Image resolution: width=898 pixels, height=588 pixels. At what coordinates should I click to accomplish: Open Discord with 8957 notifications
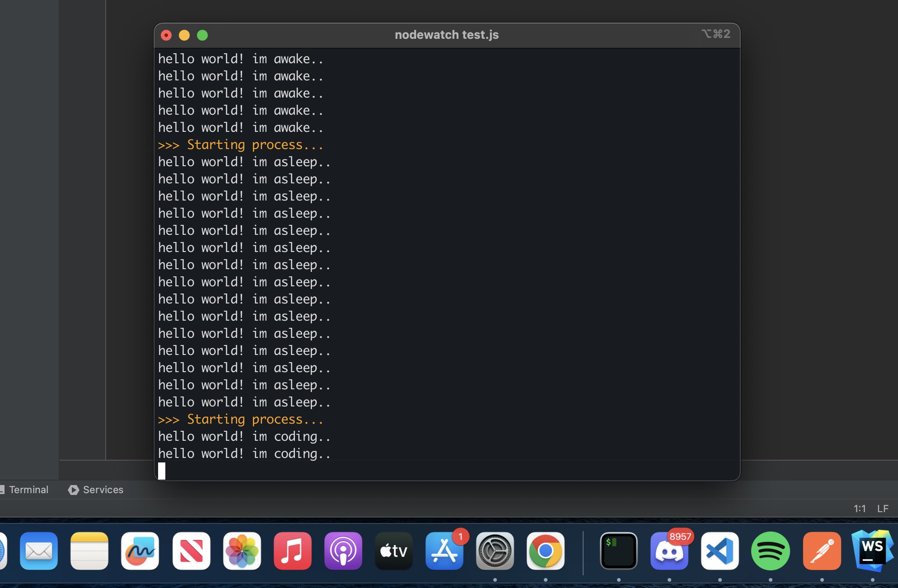669,551
